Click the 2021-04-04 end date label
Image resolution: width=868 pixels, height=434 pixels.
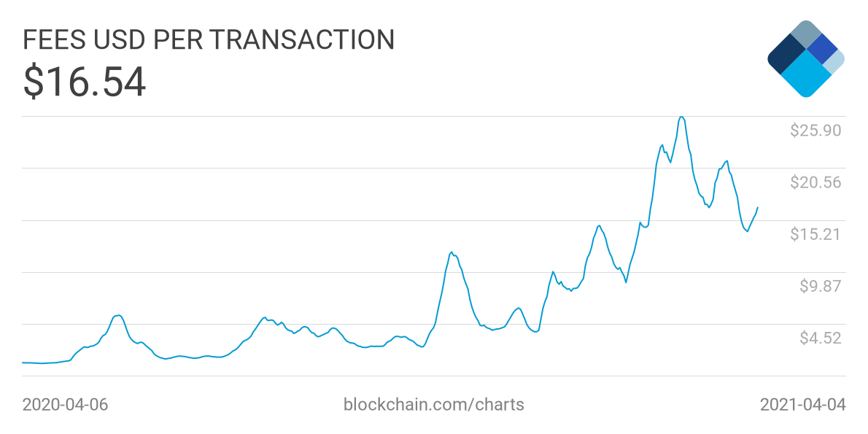[802, 404]
